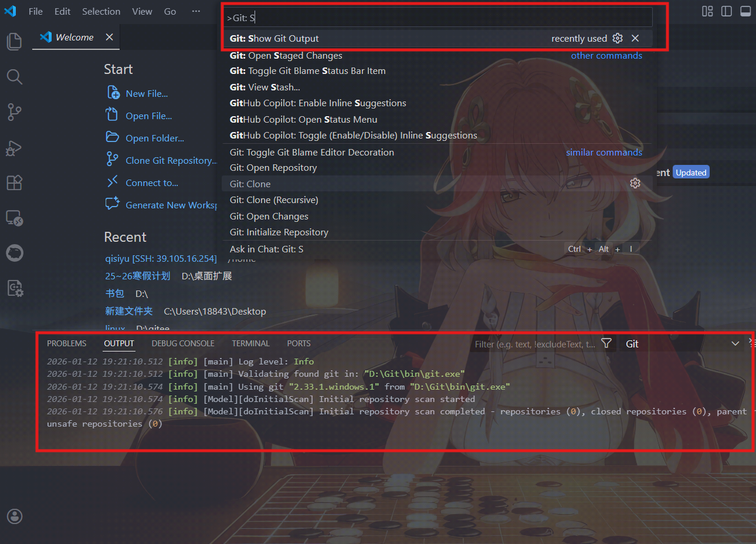Open Run and Debug view
Screen dimensions: 756x544
click(x=14, y=148)
